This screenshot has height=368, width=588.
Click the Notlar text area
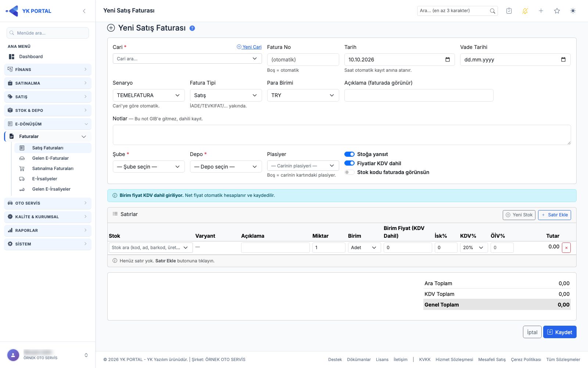342,135
